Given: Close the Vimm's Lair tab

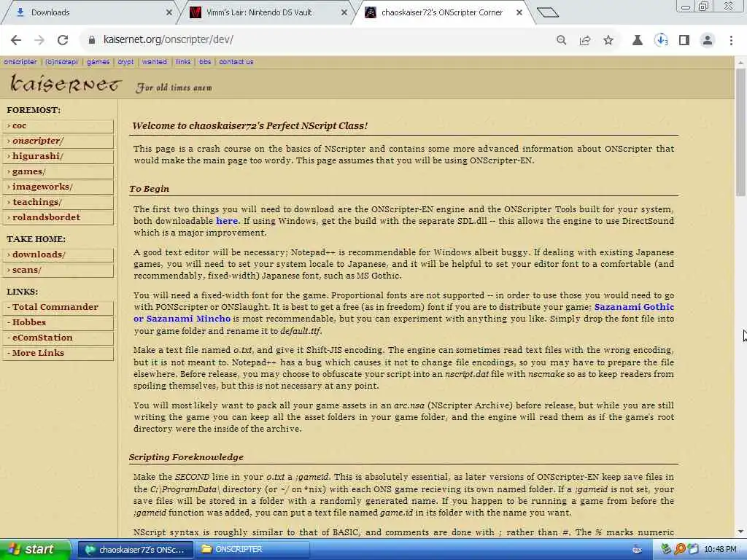Looking at the screenshot, I should point(344,12).
